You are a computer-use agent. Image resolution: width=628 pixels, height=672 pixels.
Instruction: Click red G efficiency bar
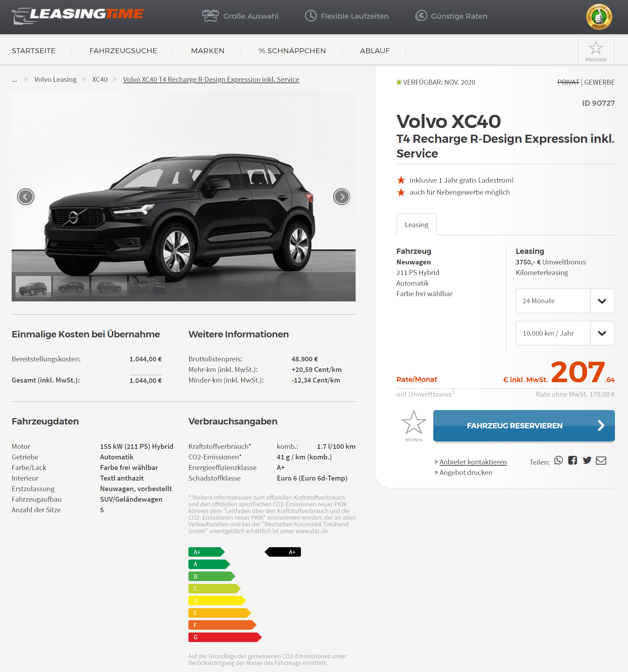(x=225, y=637)
